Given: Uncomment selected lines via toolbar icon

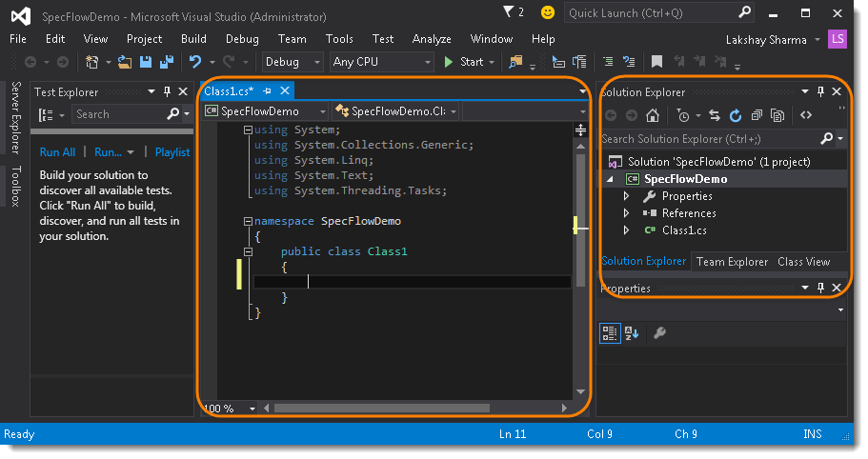Looking at the screenshot, I should click(x=629, y=62).
